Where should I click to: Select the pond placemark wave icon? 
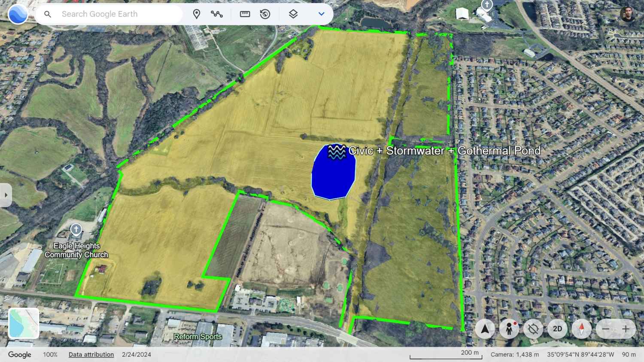pyautogui.click(x=337, y=152)
